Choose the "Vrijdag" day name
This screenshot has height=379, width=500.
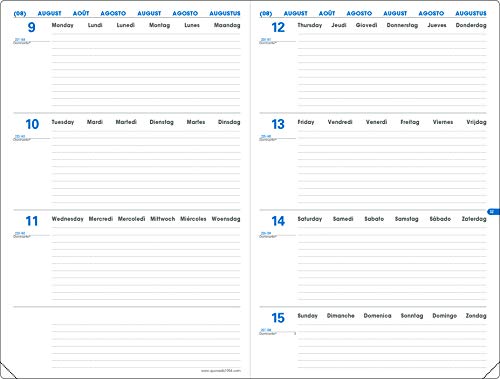(476, 122)
